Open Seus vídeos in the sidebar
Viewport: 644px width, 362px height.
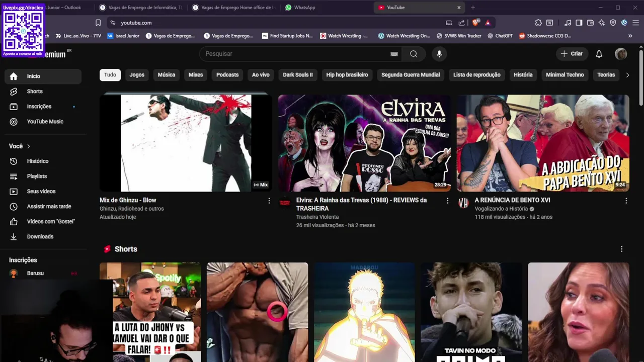click(x=43, y=192)
